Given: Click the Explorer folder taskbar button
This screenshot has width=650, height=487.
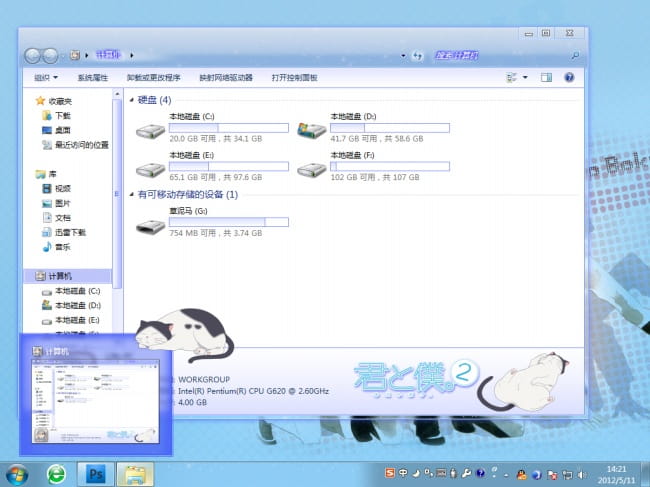Looking at the screenshot, I should coord(135,474).
